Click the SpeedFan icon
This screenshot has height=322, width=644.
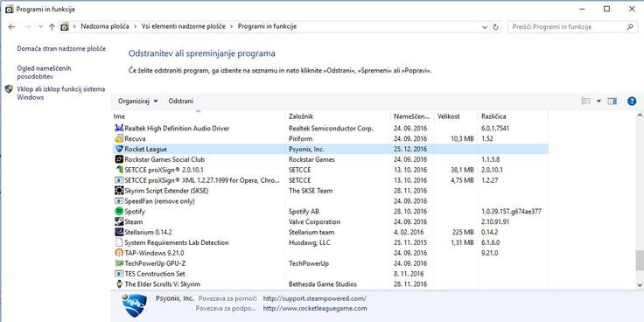pos(119,201)
